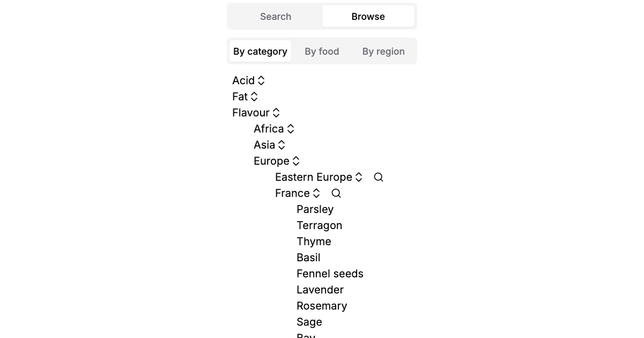Collapse the France node
The width and height of the screenshot is (644, 338).
tap(316, 193)
